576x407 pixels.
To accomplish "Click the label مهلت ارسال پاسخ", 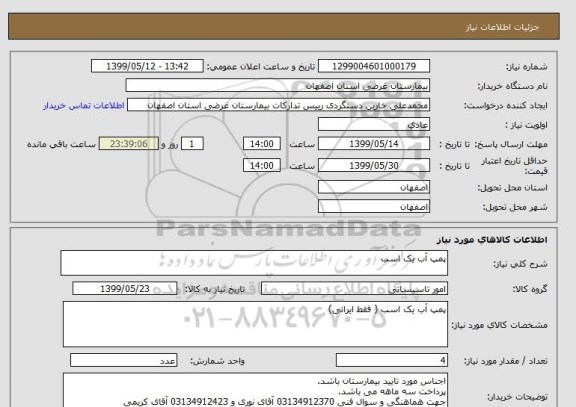I will point(511,144).
